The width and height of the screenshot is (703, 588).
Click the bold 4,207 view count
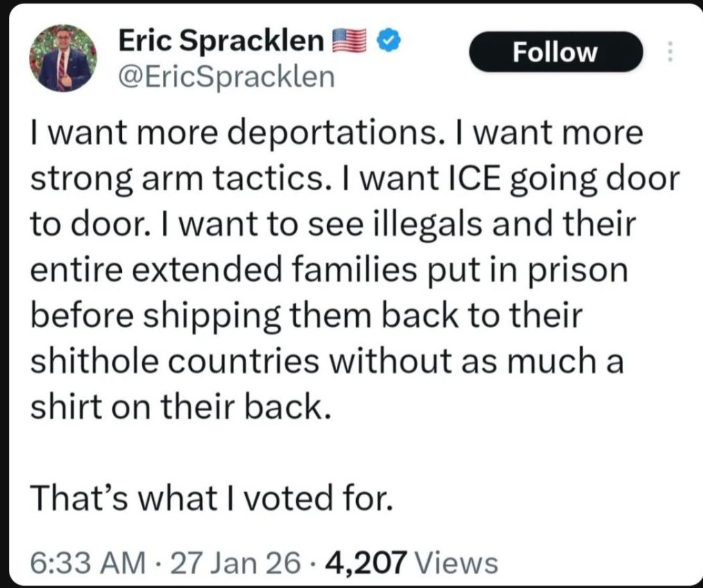click(367, 562)
